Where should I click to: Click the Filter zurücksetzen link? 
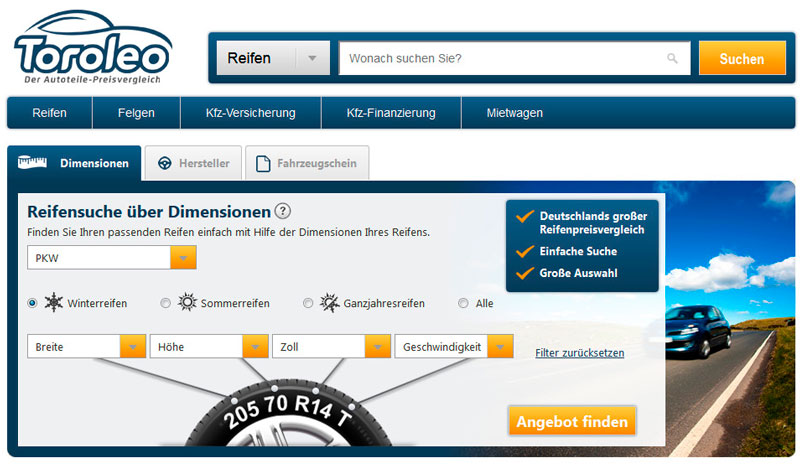pyautogui.click(x=579, y=353)
